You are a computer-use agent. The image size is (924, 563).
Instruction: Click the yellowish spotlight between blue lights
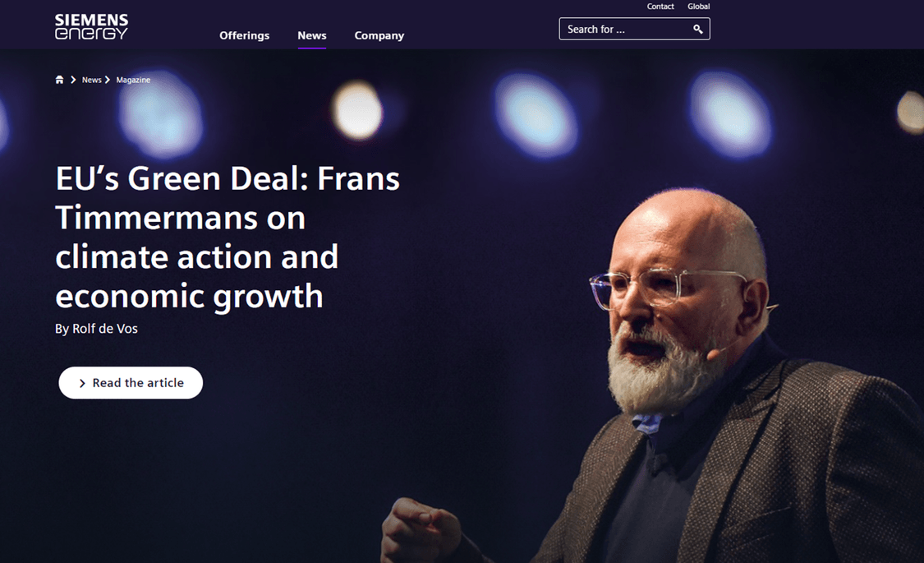click(x=356, y=111)
